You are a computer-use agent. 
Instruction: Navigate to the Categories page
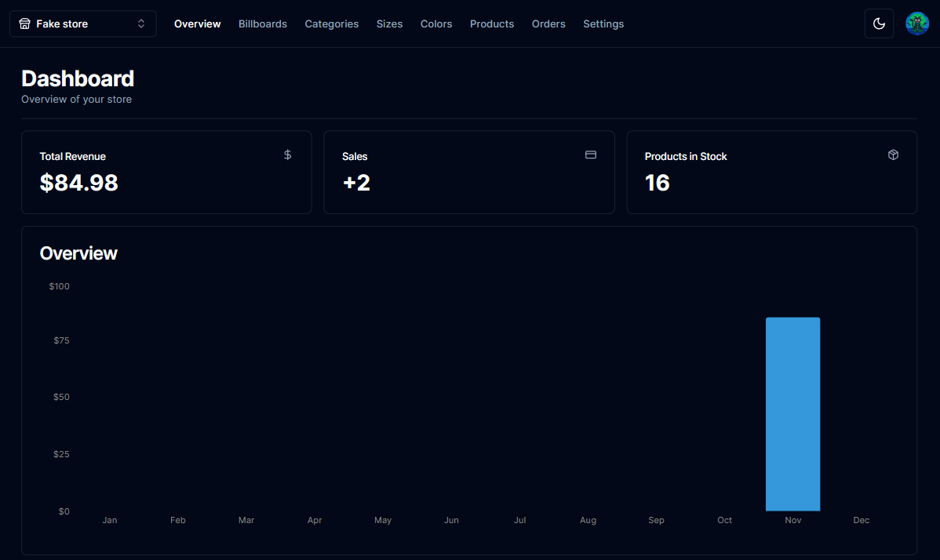pyautogui.click(x=331, y=24)
